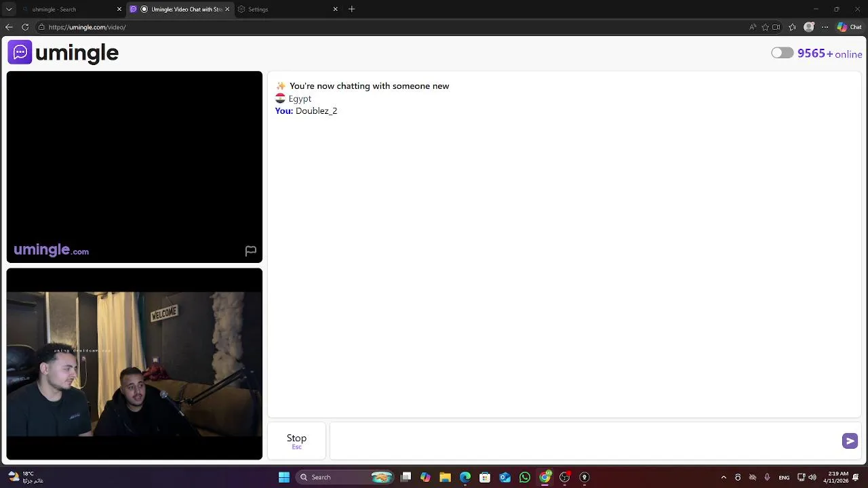This screenshot has height=488, width=868.
Task: Switch to the Settings browser tab
Action: point(285,9)
